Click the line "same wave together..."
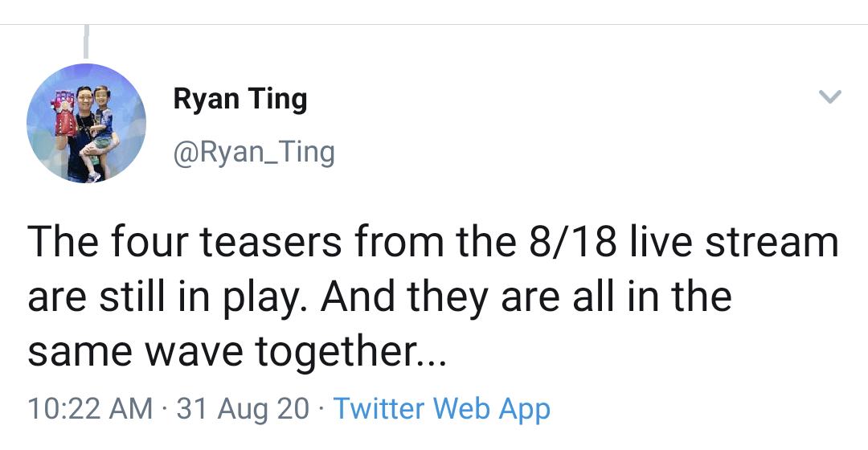This screenshot has width=868, height=450. tap(236, 351)
